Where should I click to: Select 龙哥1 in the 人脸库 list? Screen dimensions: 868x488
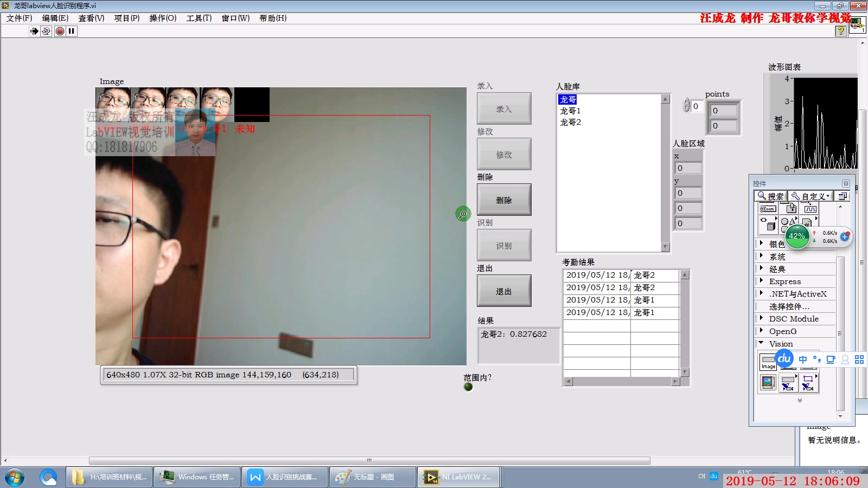tap(570, 111)
